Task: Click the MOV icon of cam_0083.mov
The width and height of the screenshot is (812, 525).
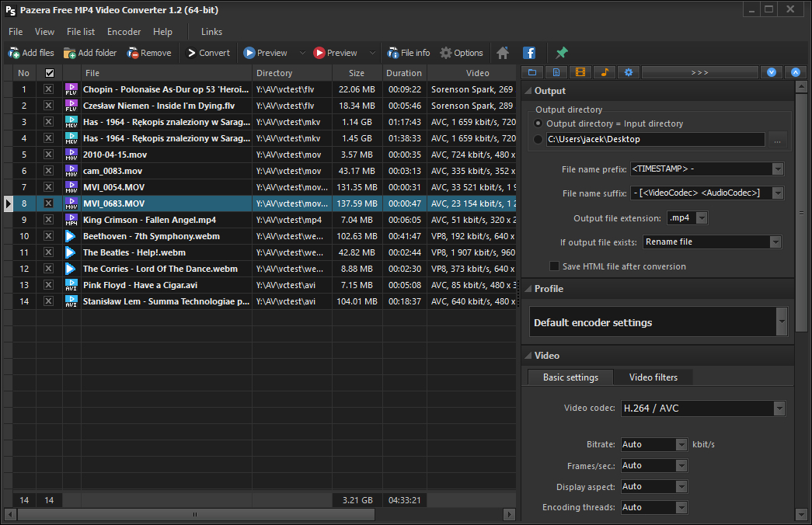Action: tap(71, 171)
